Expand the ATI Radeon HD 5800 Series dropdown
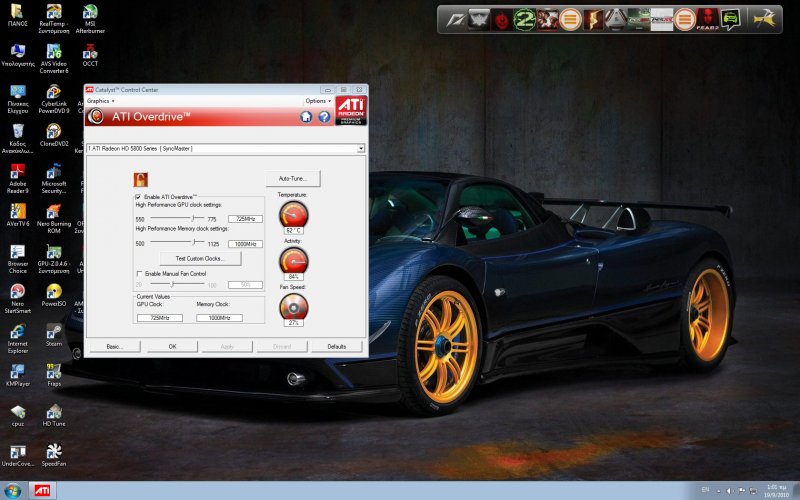 360,149
